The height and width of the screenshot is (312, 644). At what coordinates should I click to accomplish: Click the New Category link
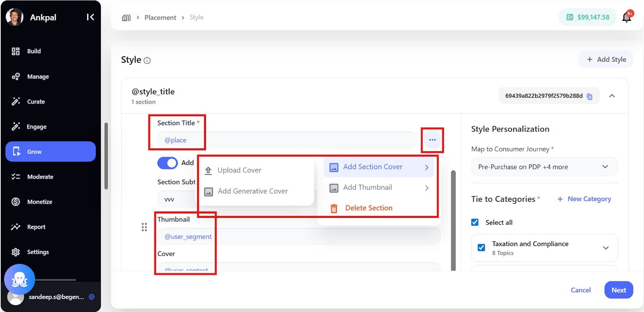[584, 199]
